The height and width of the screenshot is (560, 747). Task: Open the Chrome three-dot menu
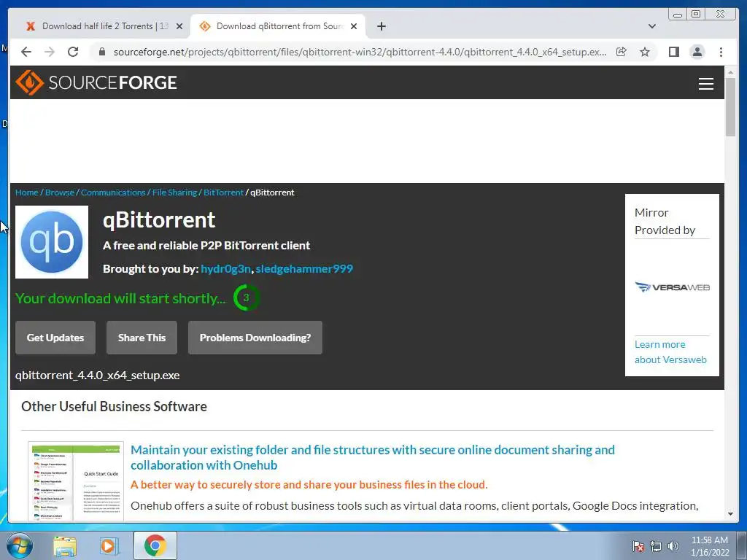[x=721, y=52]
